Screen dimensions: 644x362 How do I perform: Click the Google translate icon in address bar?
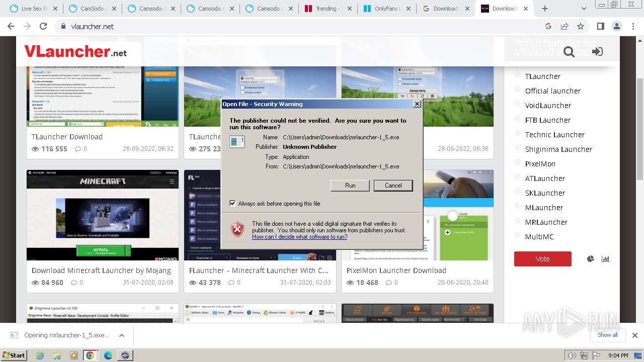tap(548, 27)
